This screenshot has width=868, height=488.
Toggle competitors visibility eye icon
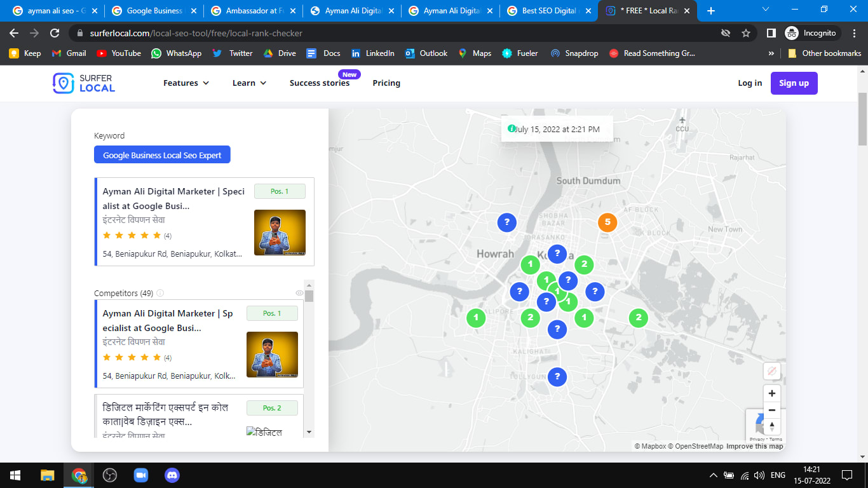point(299,293)
